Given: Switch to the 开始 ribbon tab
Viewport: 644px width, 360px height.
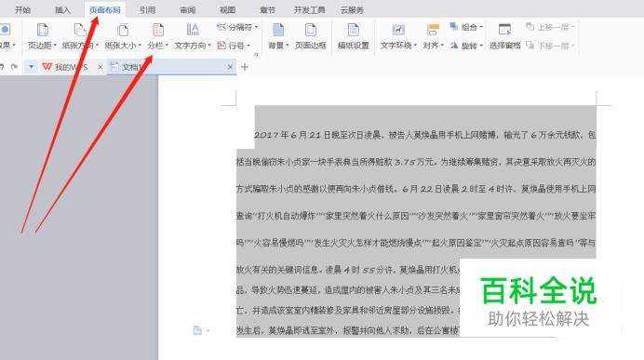Looking at the screenshot, I should tap(22, 10).
